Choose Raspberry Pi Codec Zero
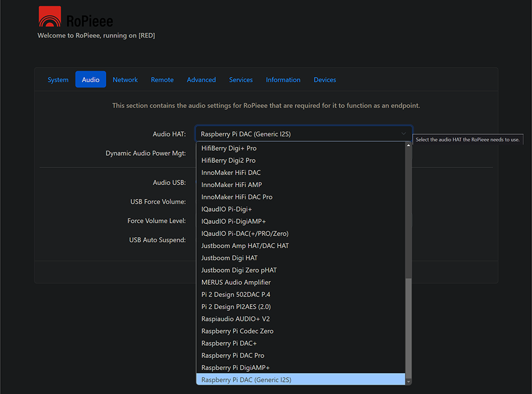 [237, 331]
